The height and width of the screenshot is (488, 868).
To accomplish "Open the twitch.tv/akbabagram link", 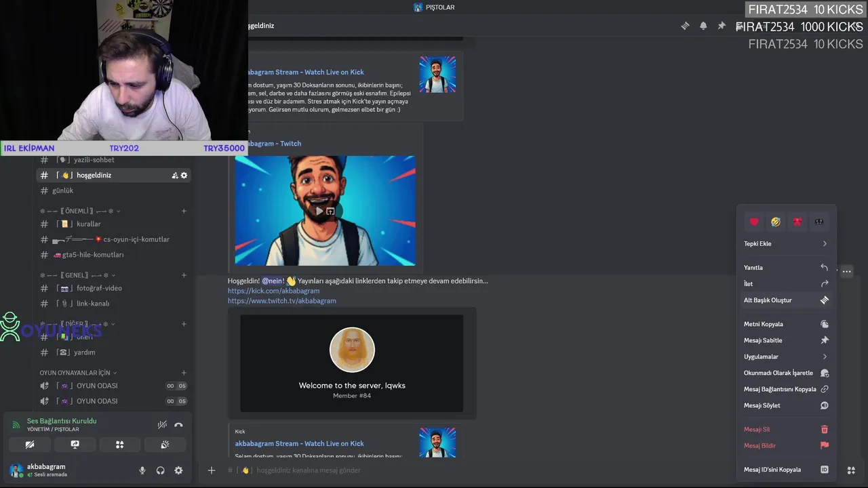I will point(282,300).
